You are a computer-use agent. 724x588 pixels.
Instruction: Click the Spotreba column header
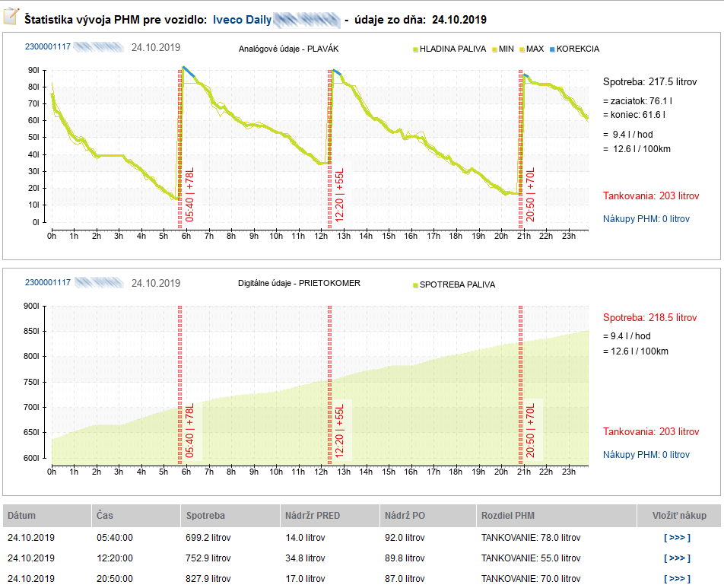(205, 516)
